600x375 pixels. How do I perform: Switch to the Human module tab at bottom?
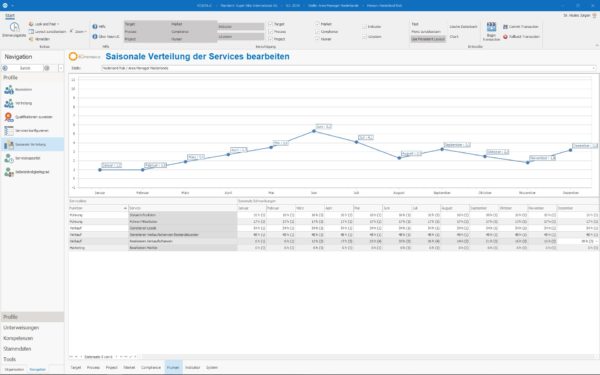[173, 367]
